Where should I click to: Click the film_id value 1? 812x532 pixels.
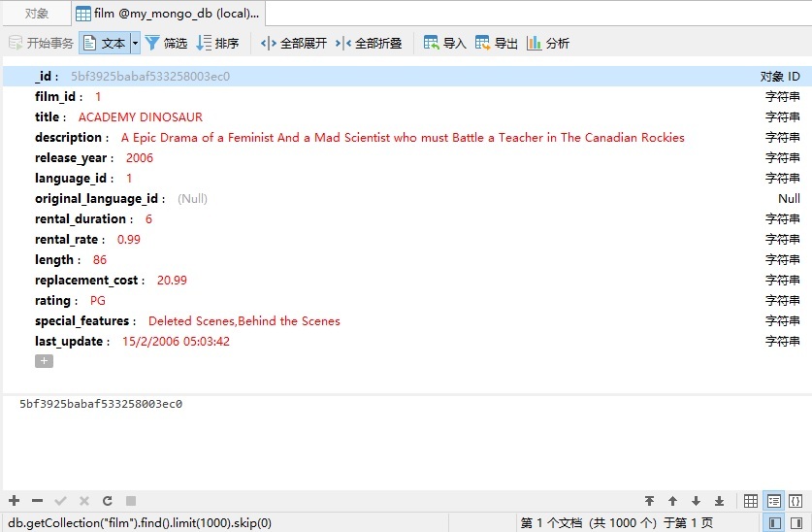click(98, 97)
